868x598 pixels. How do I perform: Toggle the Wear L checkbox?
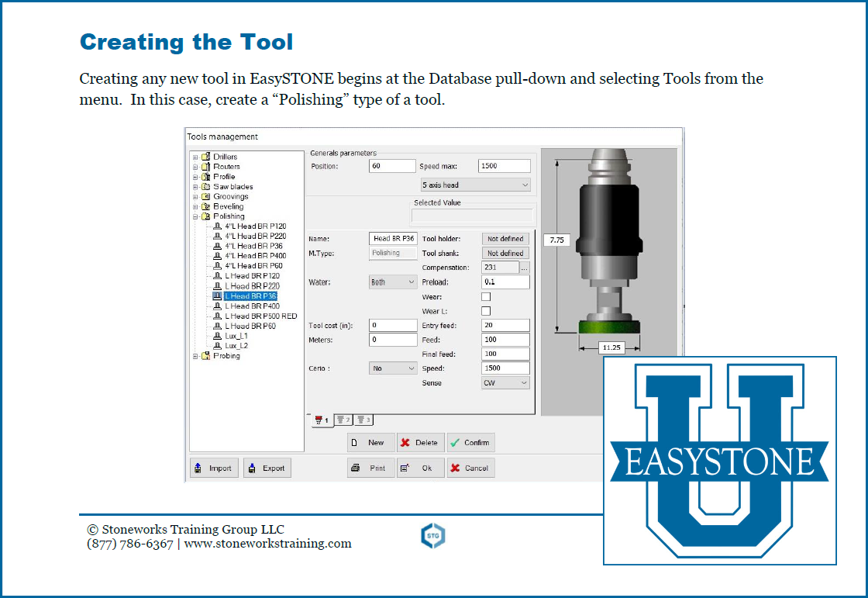(486, 312)
